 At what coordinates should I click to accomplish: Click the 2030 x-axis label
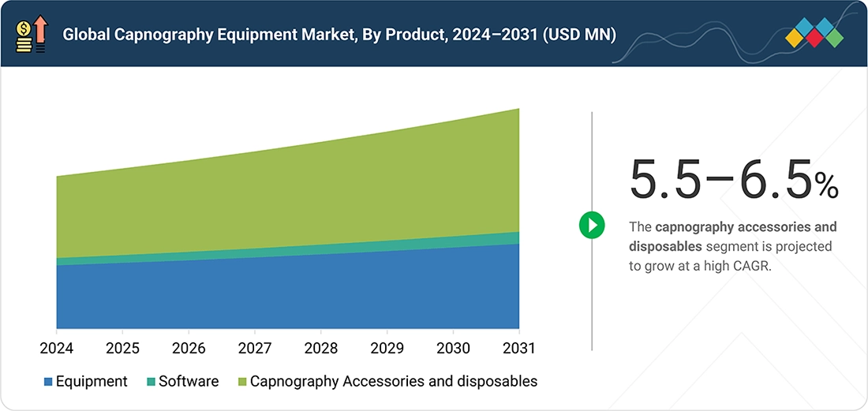(x=453, y=349)
